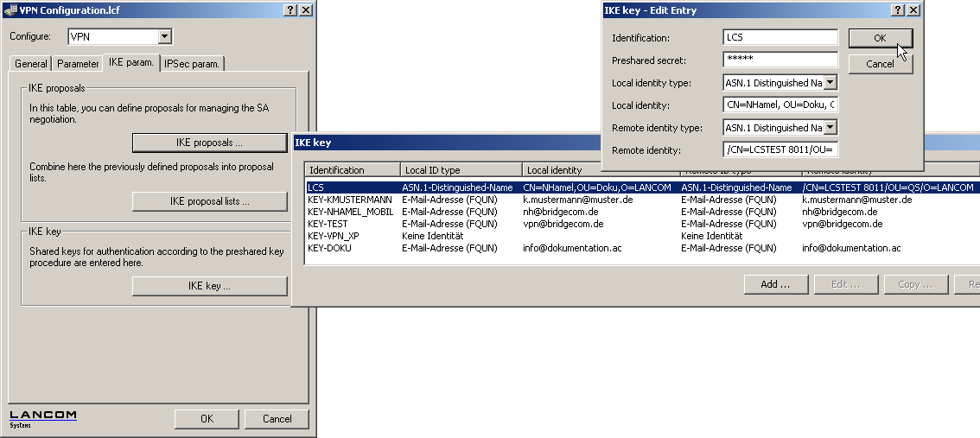Screen dimensions: 980x438
Task: Sort by the Local ID type column header
Action: coord(461,170)
